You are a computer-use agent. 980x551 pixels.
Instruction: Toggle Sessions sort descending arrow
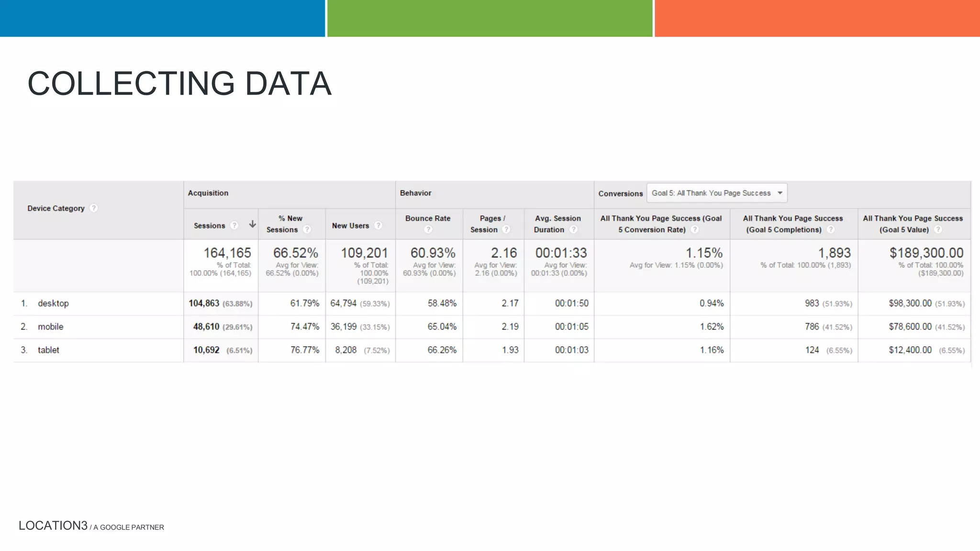pos(252,224)
